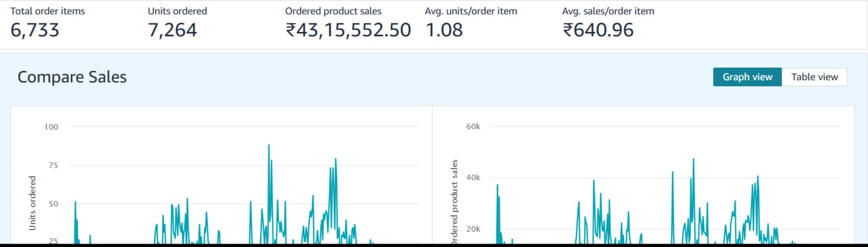Select the Units ordered value 7,264
The width and height of the screenshot is (868, 247).
pos(172,30)
